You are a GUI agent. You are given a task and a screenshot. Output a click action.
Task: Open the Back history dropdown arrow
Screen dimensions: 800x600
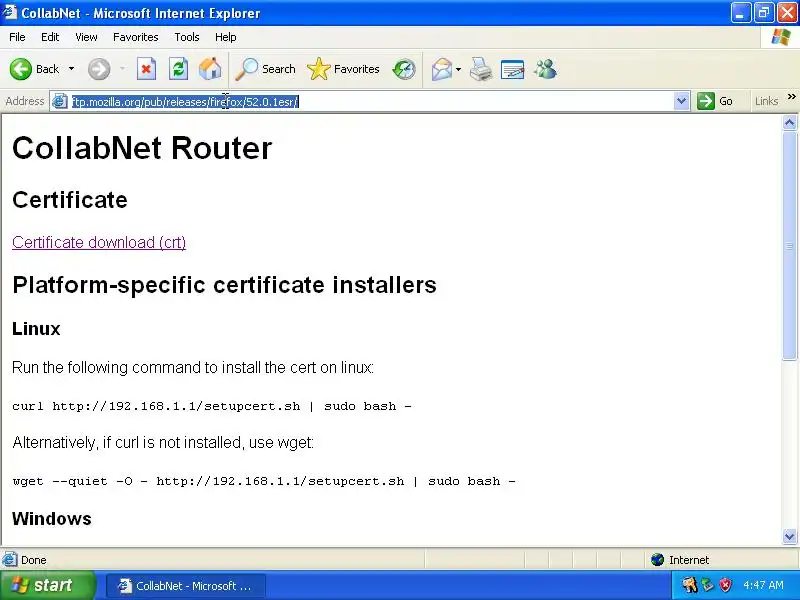tap(71, 69)
